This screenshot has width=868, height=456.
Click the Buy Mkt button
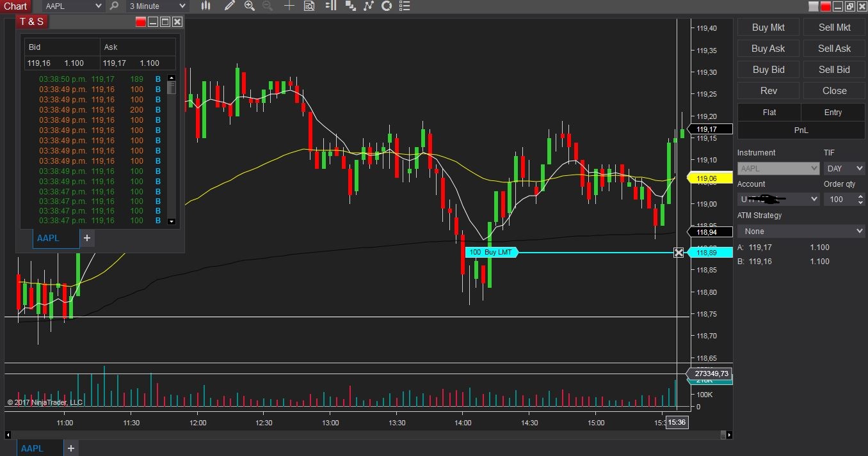768,28
